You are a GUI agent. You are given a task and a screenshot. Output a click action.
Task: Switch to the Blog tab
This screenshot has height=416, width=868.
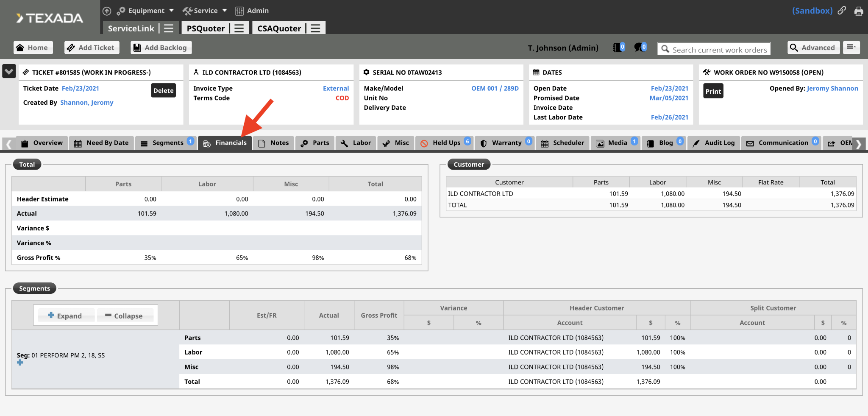click(664, 143)
